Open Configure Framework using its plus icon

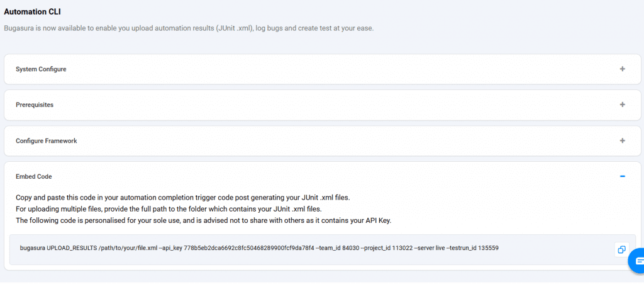(x=622, y=140)
